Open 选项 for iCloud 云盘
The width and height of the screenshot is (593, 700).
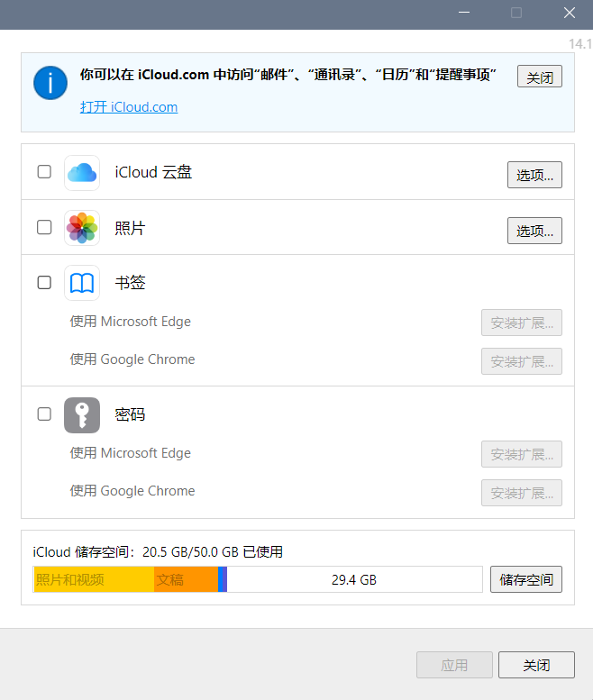click(x=534, y=175)
